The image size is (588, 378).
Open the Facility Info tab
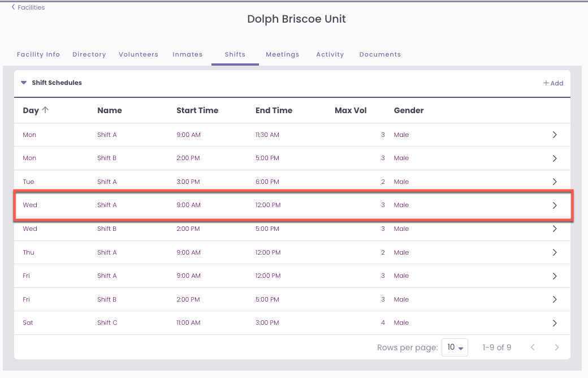pos(38,54)
